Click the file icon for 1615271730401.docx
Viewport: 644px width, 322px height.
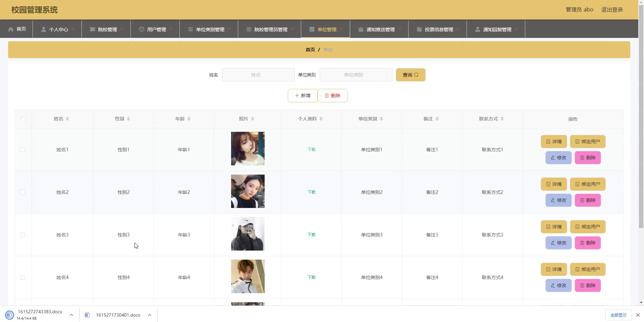click(x=87, y=315)
